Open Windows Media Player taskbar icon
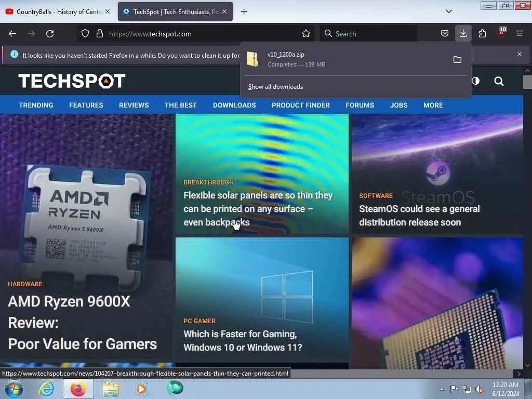 pyautogui.click(x=141, y=389)
